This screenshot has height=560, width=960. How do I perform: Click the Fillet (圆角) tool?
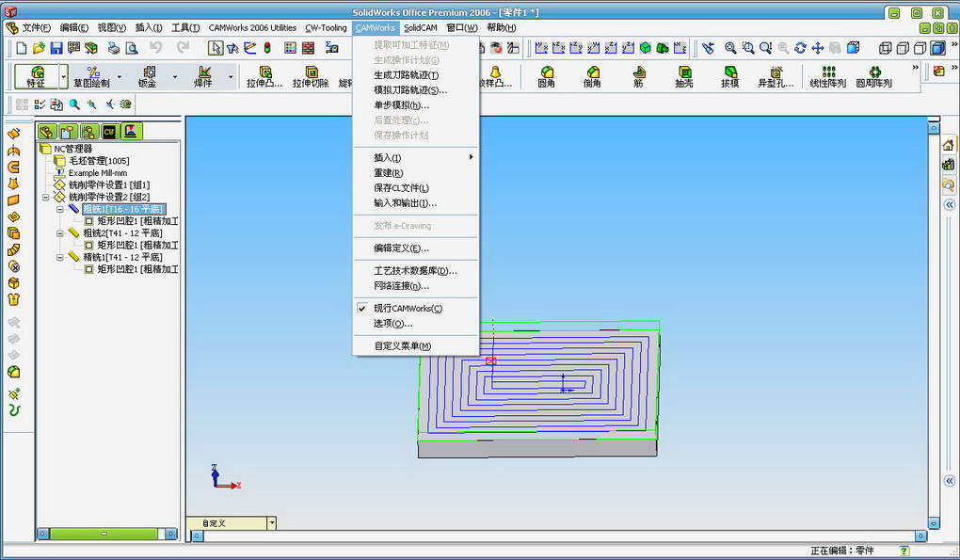[546, 76]
